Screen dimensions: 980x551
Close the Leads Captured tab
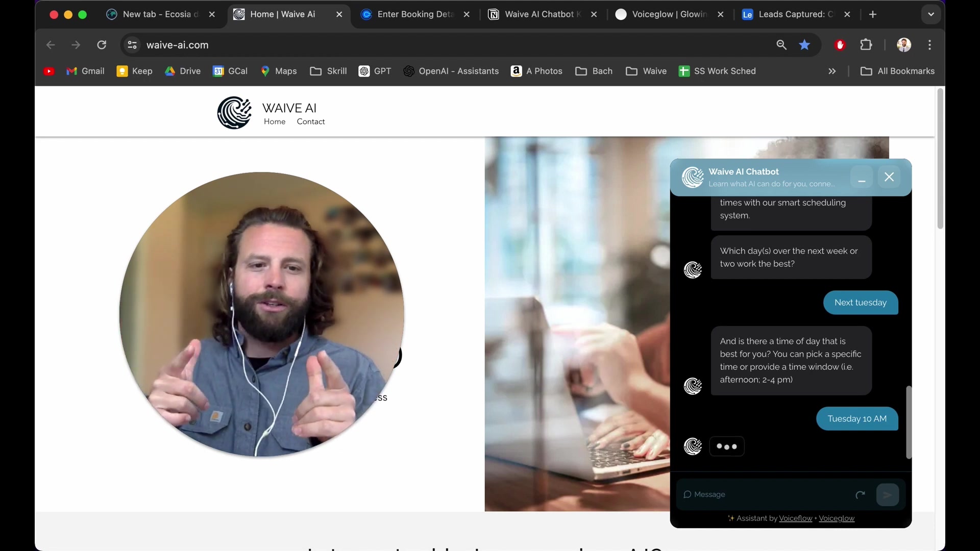coord(847,14)
